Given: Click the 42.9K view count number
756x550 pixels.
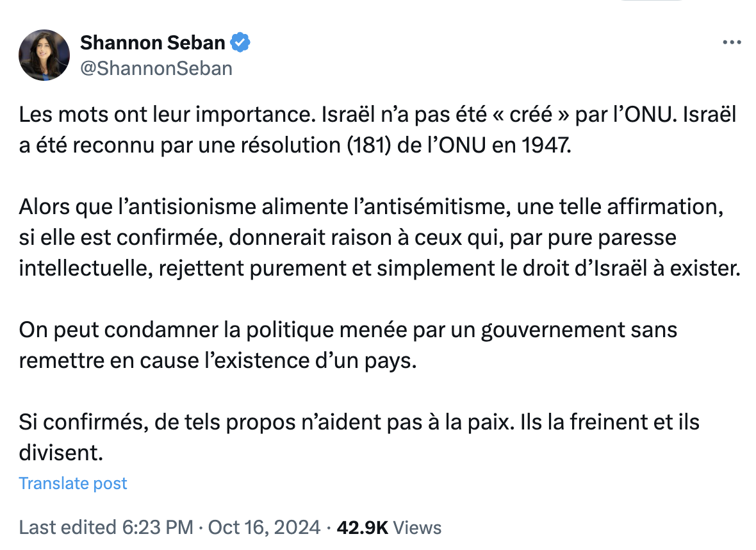Looking at the screenshot, I should point(362,528).
